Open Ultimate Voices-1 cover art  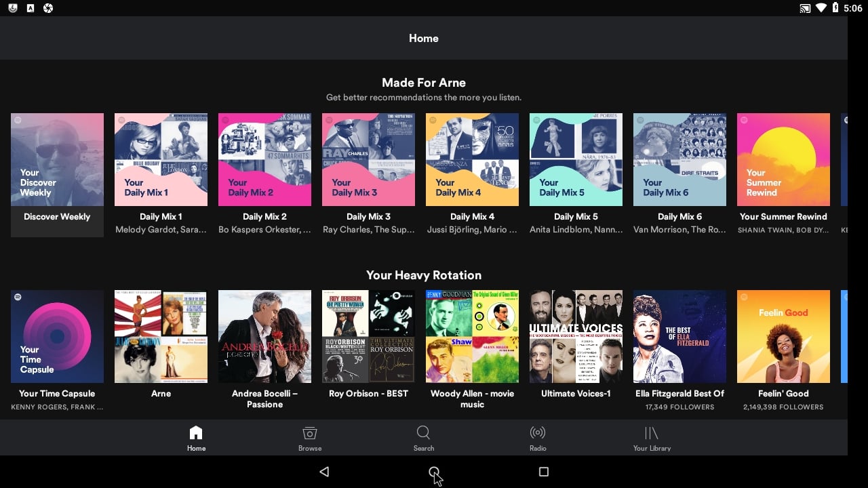(576, 337)
